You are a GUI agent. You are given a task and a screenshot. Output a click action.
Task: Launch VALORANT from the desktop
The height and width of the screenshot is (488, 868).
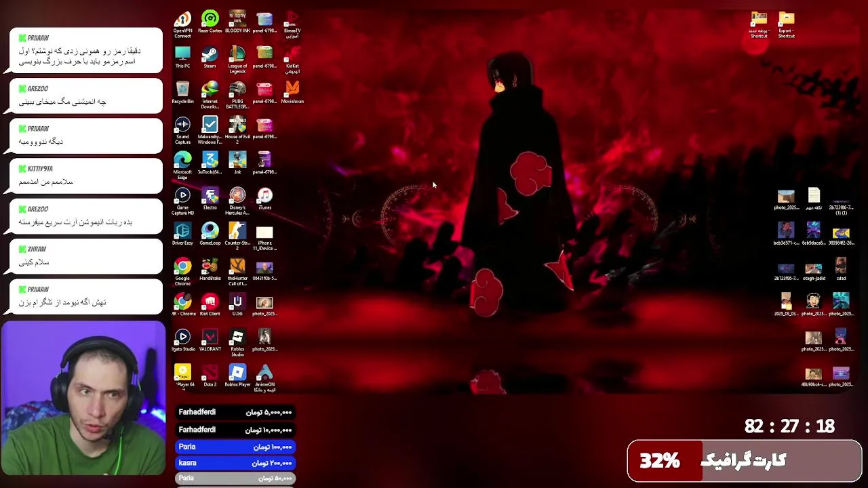(x=210, y=340)
